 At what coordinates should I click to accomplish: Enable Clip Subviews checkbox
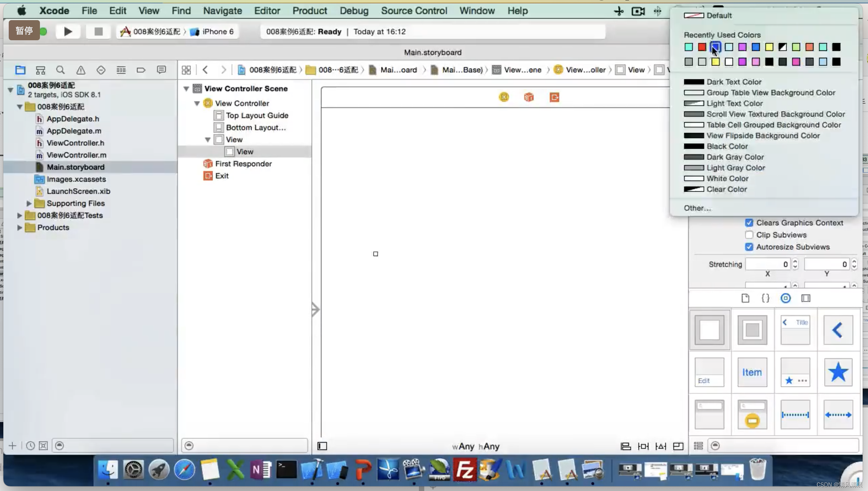coord(750,234)
